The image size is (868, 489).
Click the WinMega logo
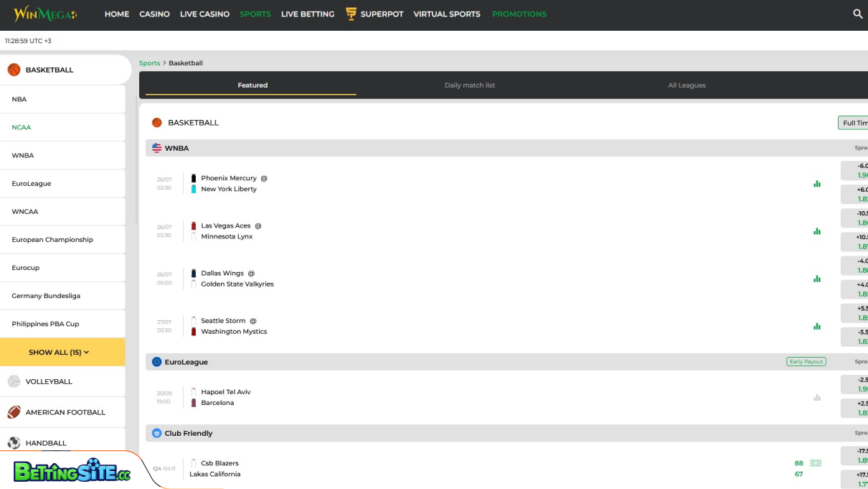[x=44, y=14]
